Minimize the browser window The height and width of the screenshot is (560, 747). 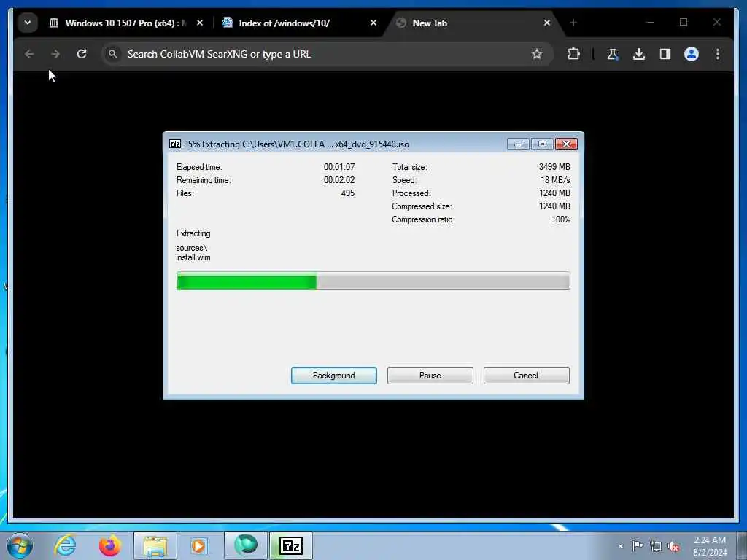click(x=650, y=23)
